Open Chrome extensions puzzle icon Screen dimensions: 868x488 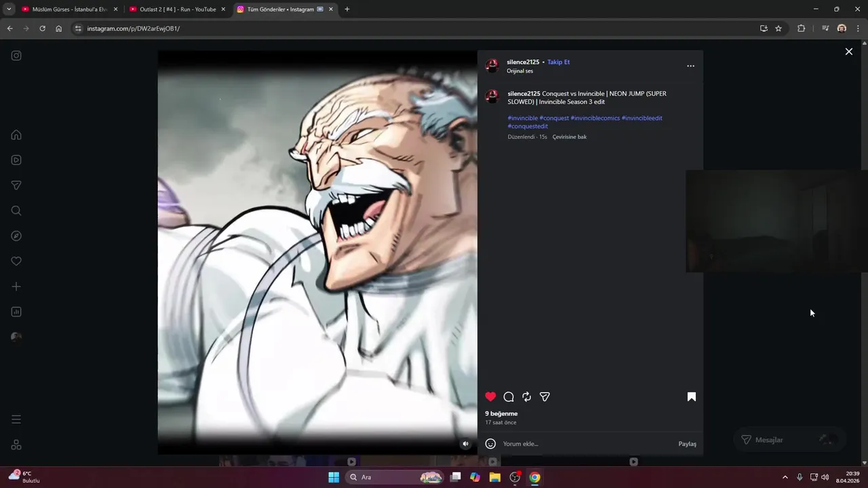tap(801, 28)
